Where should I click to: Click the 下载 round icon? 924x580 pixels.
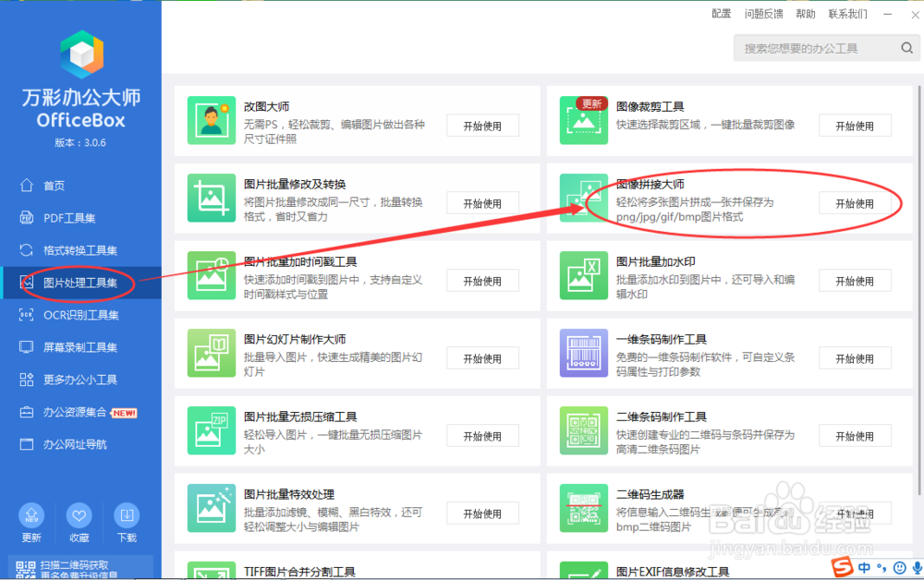pos(127,516)
